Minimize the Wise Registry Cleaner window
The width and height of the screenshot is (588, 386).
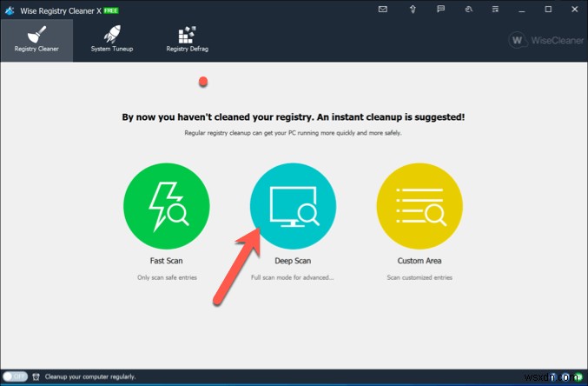click(522, 10)
